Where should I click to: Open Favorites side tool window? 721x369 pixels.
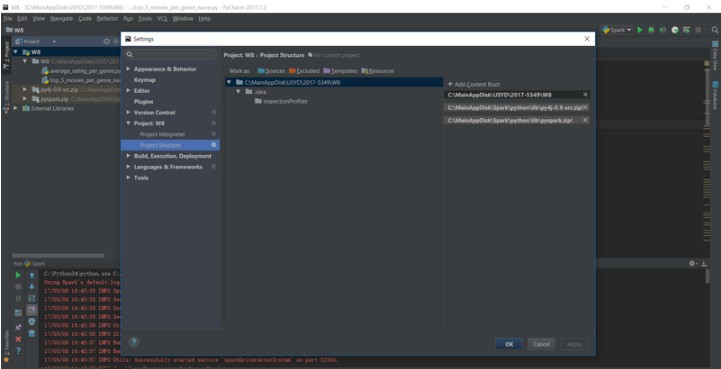pos(6,346)
